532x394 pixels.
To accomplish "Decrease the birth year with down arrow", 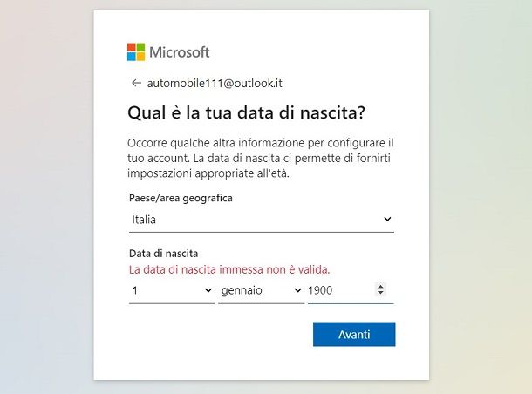I will point(380,293).
